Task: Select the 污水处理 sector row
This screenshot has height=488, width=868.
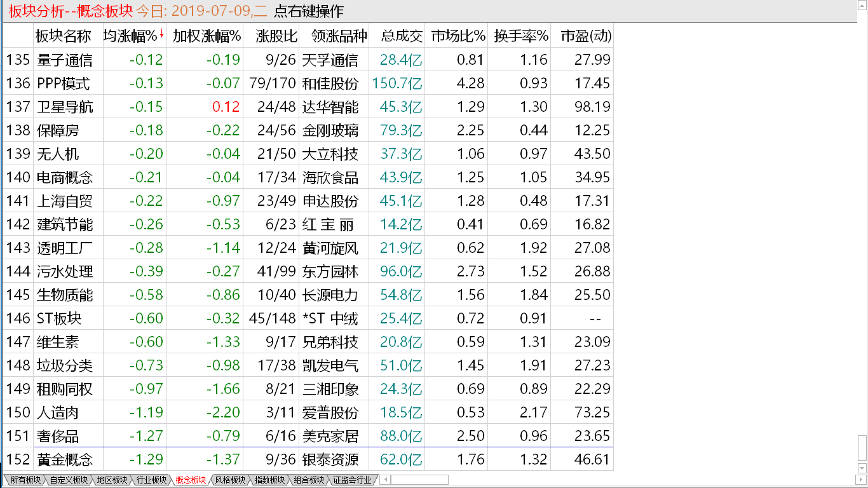Action: click(308, 271)
